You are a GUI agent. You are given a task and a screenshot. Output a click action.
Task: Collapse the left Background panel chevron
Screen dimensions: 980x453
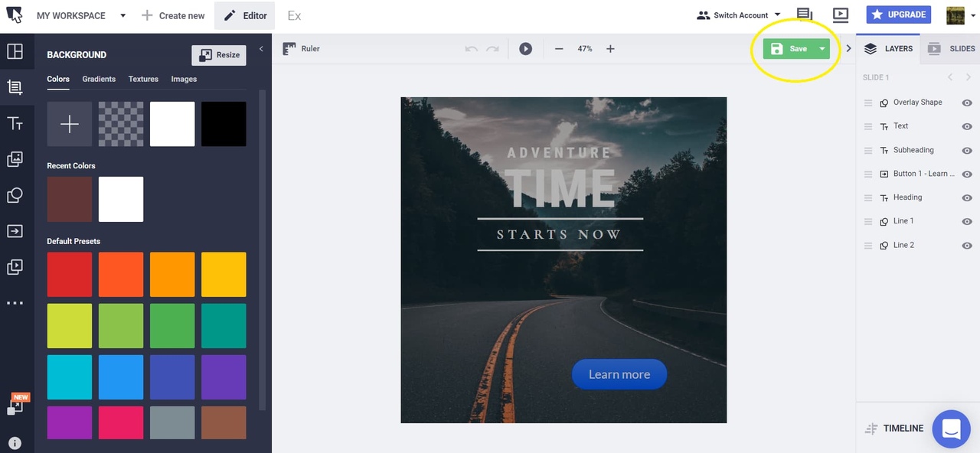pyautogui.click(x=261, y=49)
